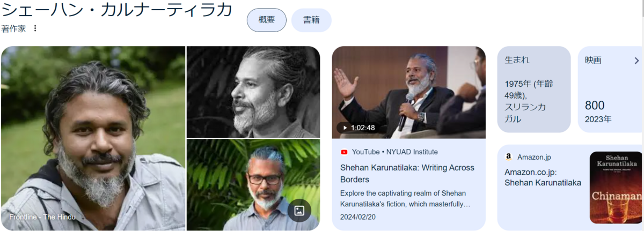This screenshot has height=231, width=644.
Task: Click the Amazon.jp source label
Action: pos(534,157)
